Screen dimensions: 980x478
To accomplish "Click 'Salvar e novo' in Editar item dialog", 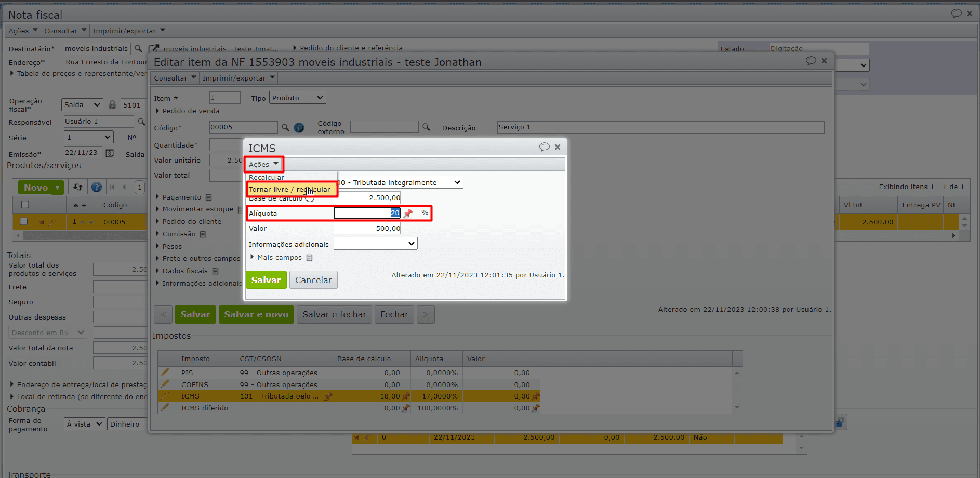I will point(256,314).
